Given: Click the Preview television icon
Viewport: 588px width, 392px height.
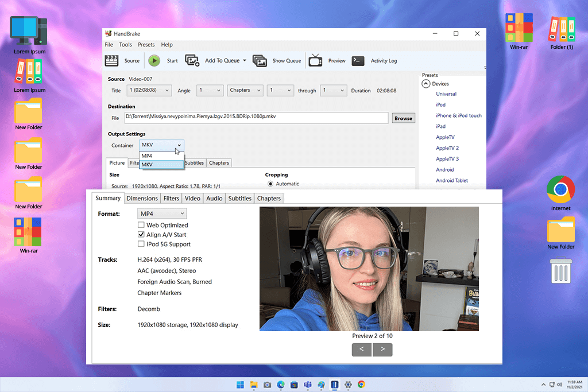Looking at the screenshot, I should (x=315, y=60).
